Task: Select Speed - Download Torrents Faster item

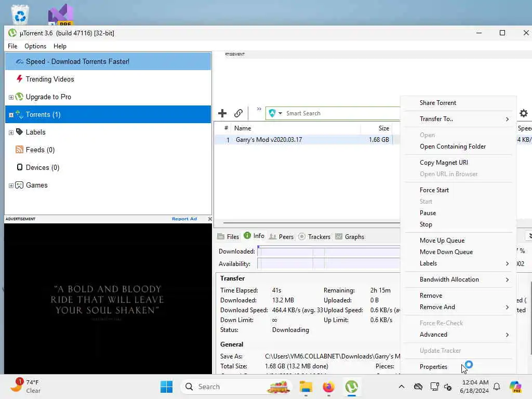Action: [108, 61]
